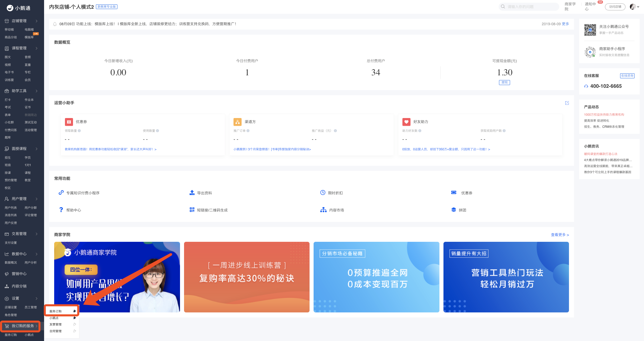Click the 访问店铺 button
The height and width of the screenshot is (341, 644).
[615, 7]
